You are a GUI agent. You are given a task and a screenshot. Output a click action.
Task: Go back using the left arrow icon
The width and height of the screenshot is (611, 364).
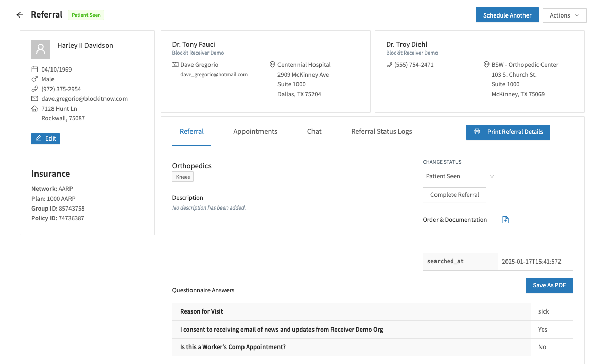[x=20, y=15]
